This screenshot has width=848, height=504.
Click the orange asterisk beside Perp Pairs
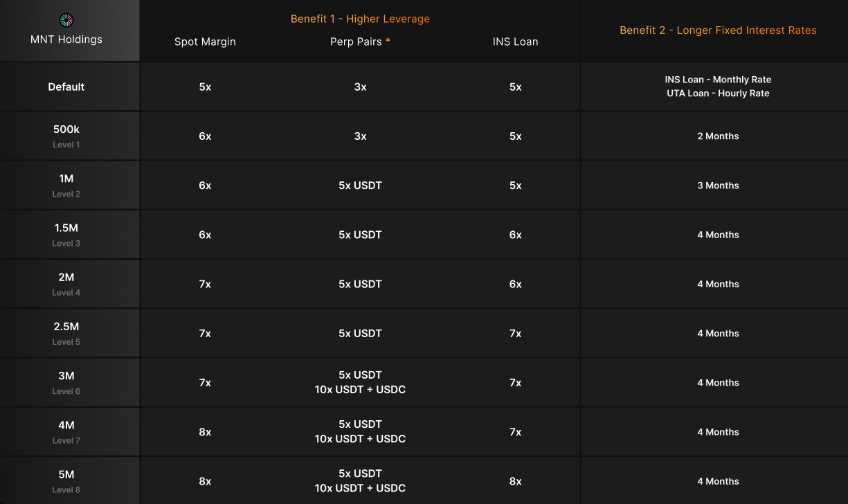(x=388, y=41)
